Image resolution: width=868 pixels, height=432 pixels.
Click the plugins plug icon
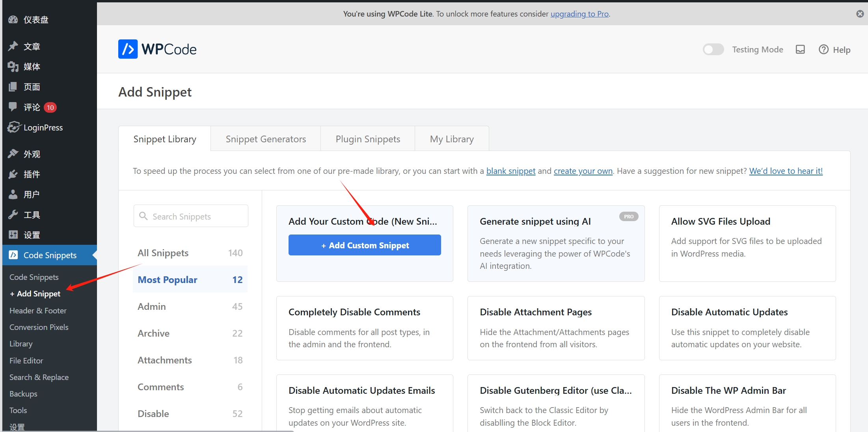click(13, 174)
